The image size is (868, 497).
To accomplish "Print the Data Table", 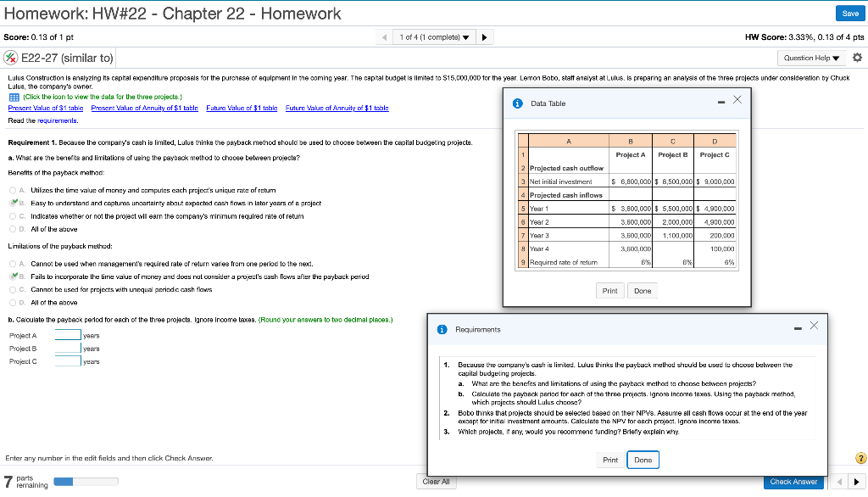I will tap(610, 291).
